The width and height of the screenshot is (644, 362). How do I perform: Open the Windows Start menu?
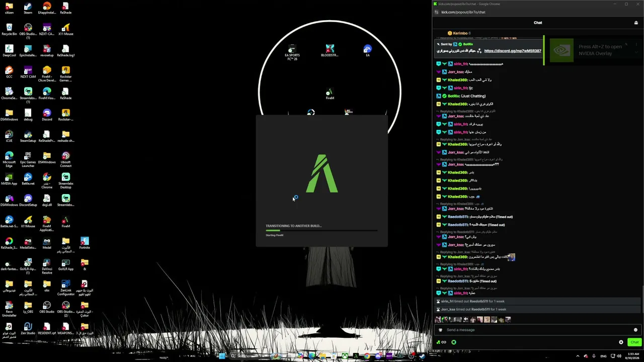(x=222, y=356)
